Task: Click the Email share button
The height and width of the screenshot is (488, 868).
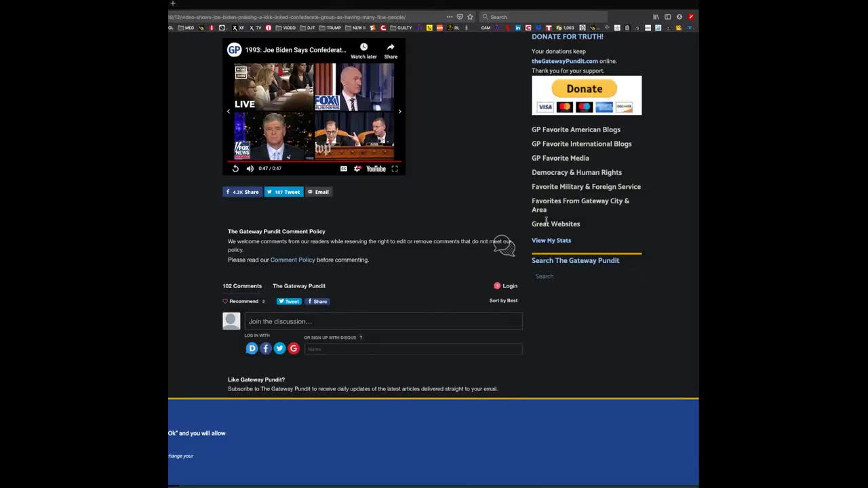Action: 319,192
